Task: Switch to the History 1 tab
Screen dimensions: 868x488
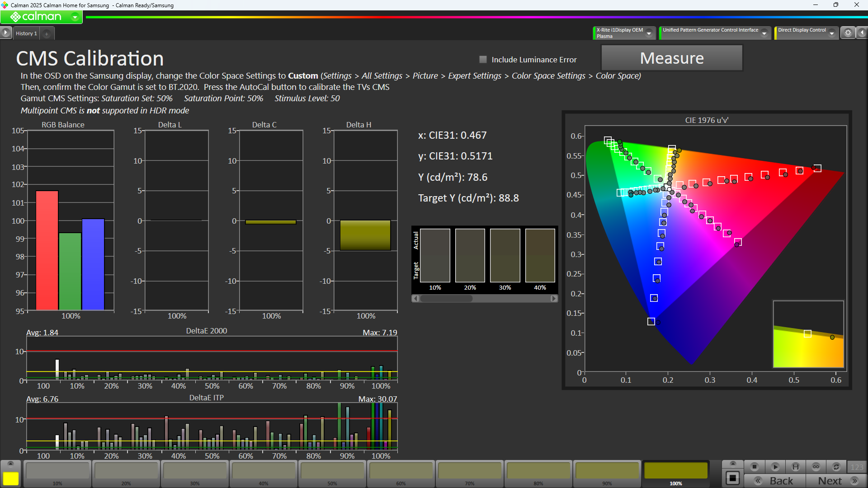Action: tap(26, 33)
